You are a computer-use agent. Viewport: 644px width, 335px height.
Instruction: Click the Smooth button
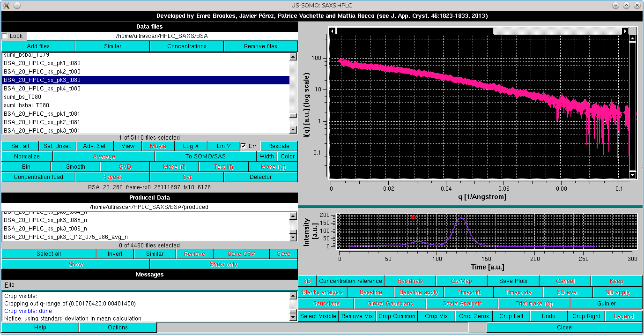click(75, 167)
